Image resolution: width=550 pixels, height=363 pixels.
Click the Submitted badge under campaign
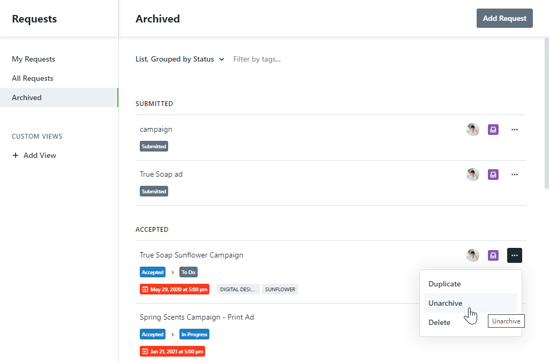(x=154, y=146)
